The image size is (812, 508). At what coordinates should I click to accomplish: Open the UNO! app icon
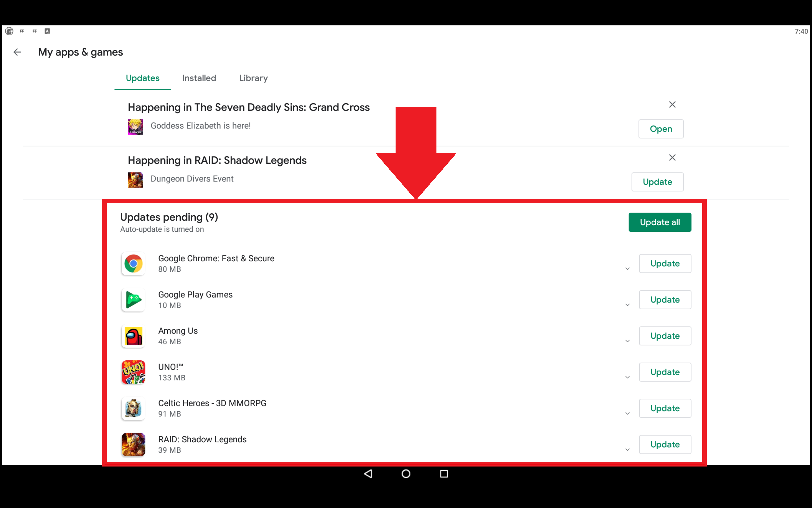click(x=133, y=372)
